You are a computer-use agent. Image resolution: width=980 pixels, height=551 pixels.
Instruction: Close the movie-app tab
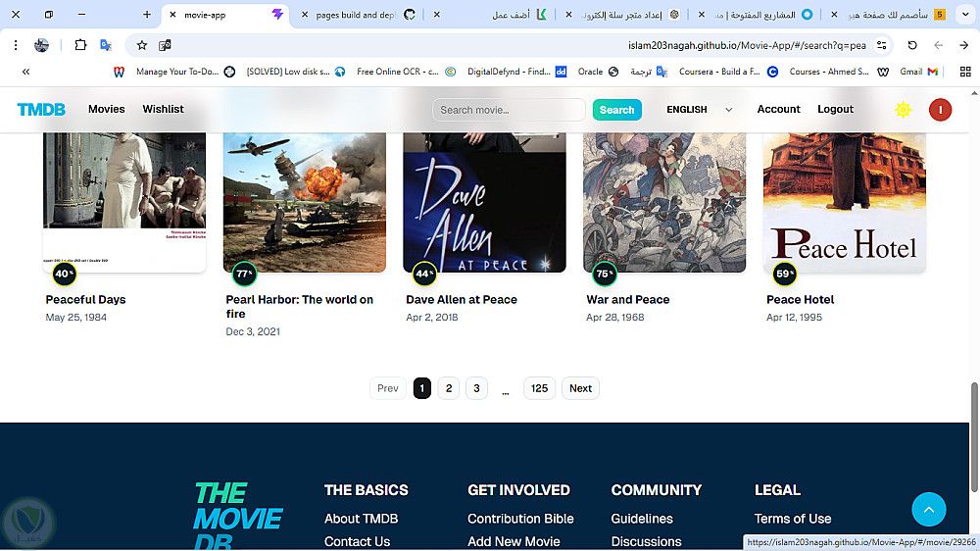point(172,15)
